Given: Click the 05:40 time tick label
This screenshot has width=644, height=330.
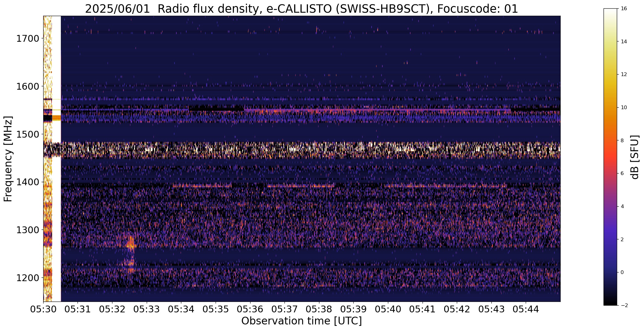Looking at the screenshot, I should [388, 309].
